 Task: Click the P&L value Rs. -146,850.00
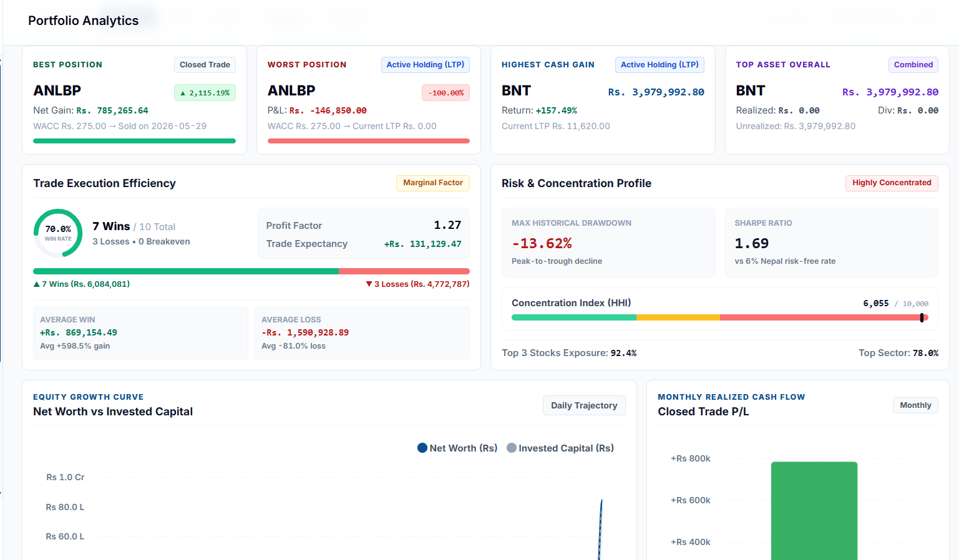(328, 110)
